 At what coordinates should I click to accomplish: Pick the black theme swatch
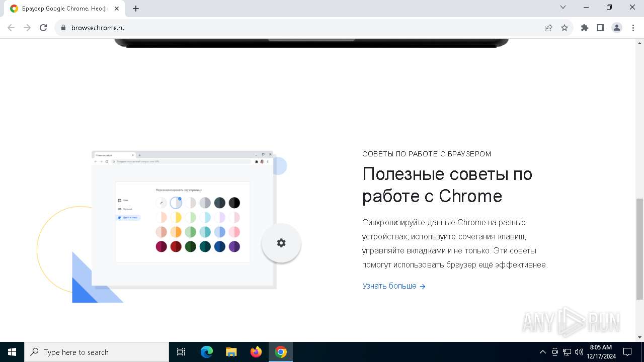click(x=234, y=203)
